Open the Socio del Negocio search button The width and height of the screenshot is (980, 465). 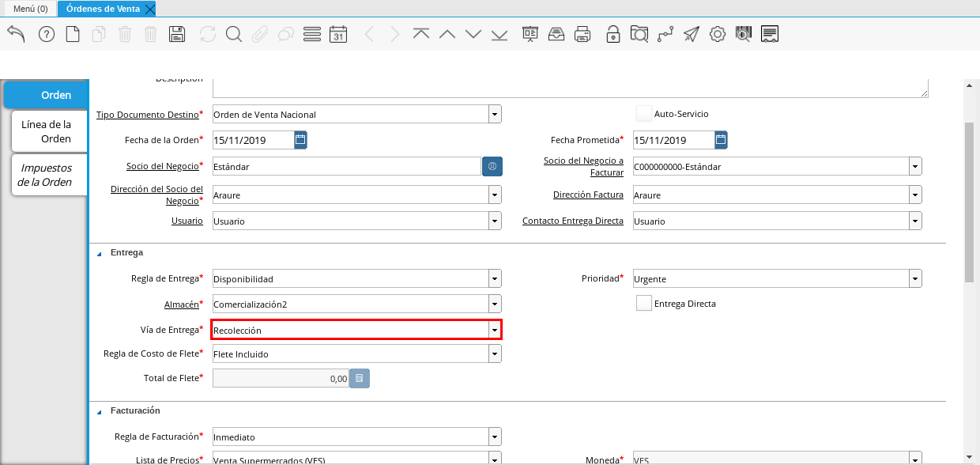tap(492, 167)
